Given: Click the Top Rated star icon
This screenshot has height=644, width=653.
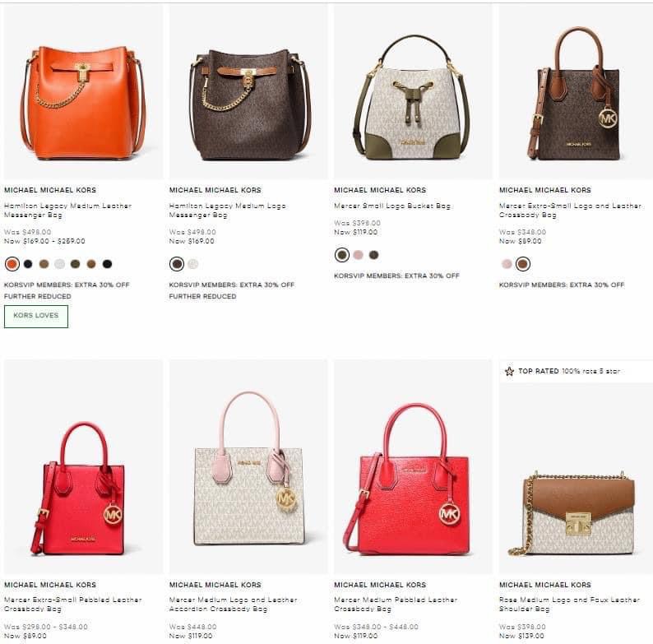Looking at the screenshot, I should [509, 371].
